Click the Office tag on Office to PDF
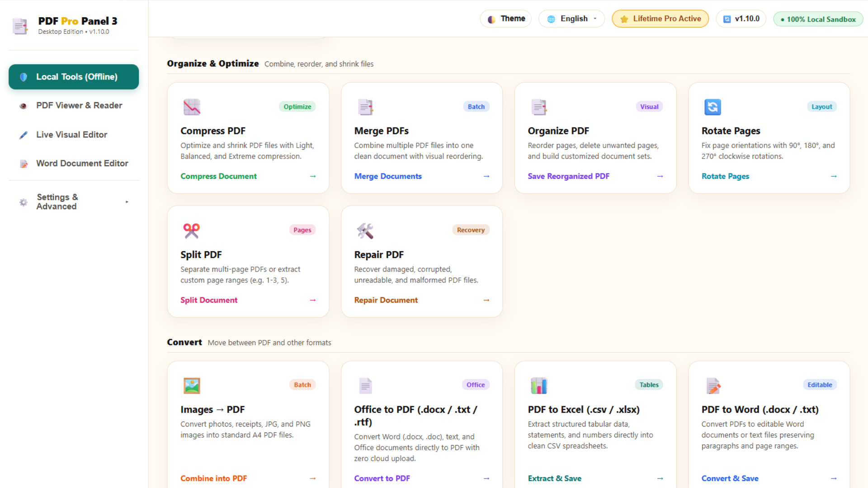This screenshot has height=488, width=868. point(476,385)
